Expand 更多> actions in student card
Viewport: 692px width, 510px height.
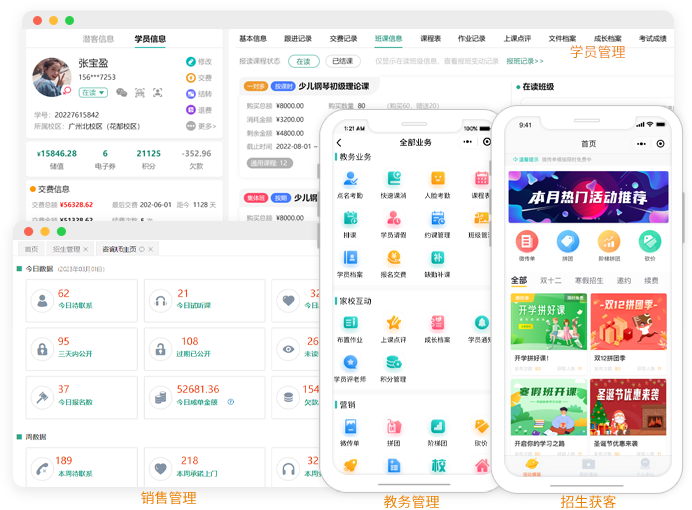pyautogui.click(x=201, y=126)
